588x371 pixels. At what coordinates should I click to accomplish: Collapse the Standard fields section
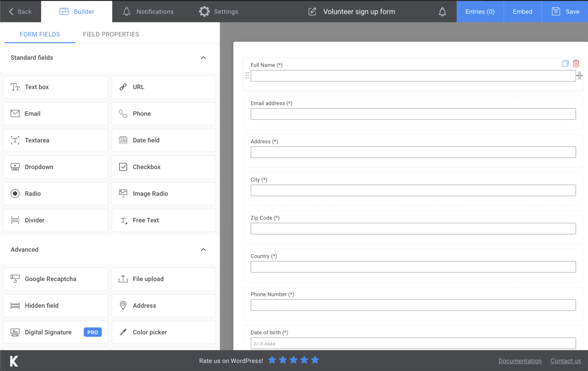pyautogui.click(x=204, y=58)
